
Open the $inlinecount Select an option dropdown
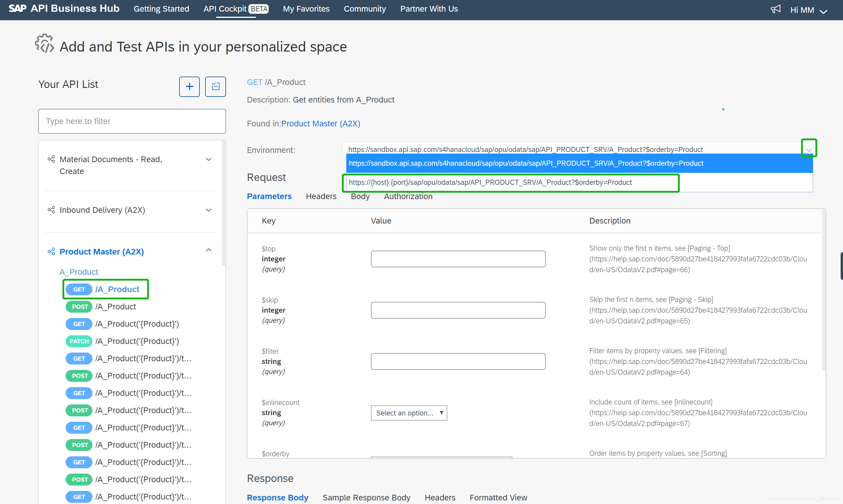[x=409, y=413]
